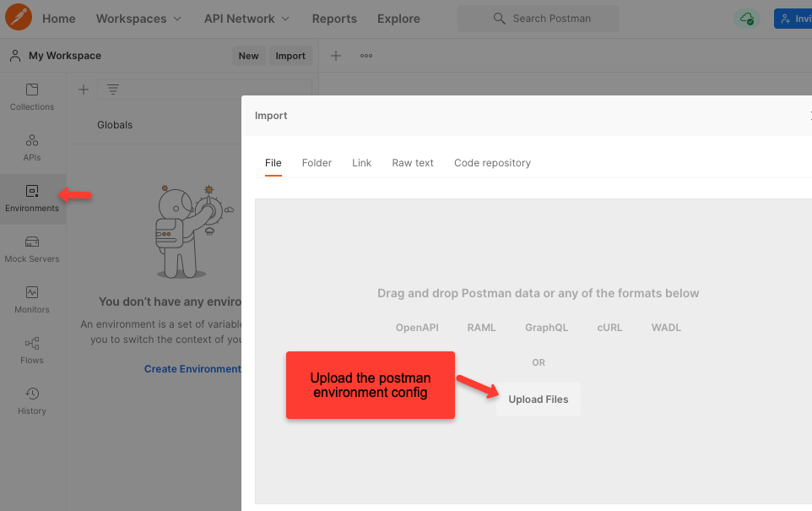Open the three-dots tab options menu

pos(366,56)
